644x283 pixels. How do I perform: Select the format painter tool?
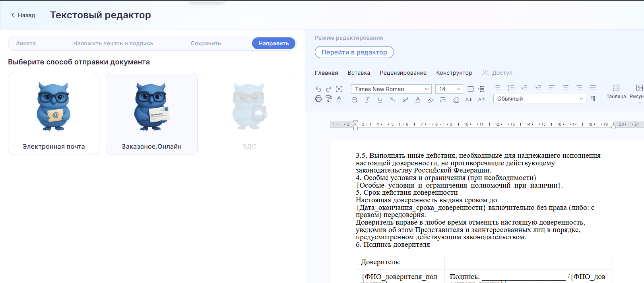click(328, 99)
